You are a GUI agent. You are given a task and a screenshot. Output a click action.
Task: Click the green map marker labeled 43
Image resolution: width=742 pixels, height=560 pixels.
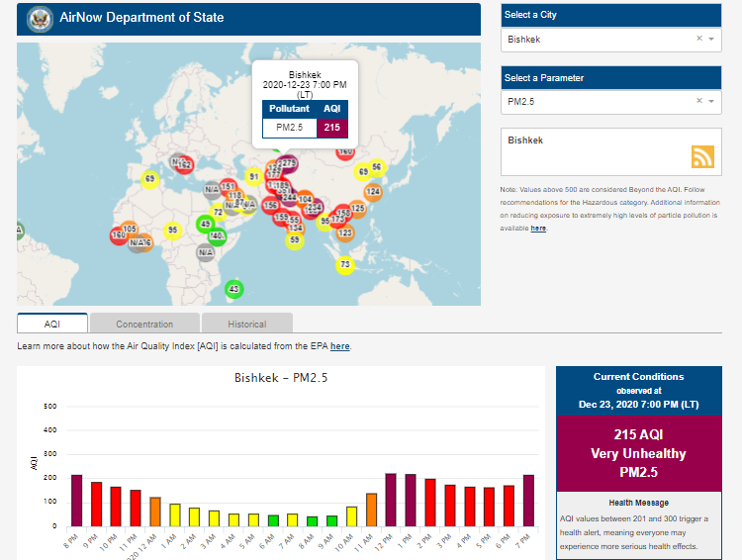pyautogui.click(x=233, y=289)
